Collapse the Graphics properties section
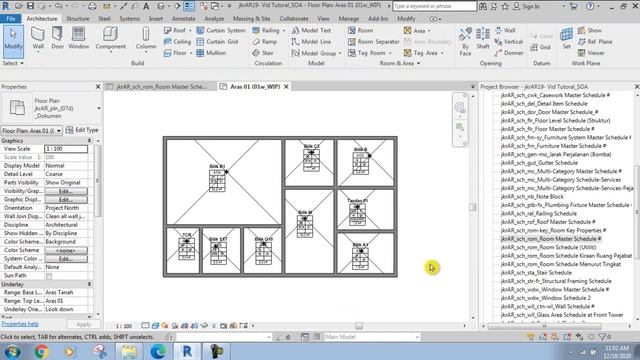The image size is (640, 360). click(89, 140)
